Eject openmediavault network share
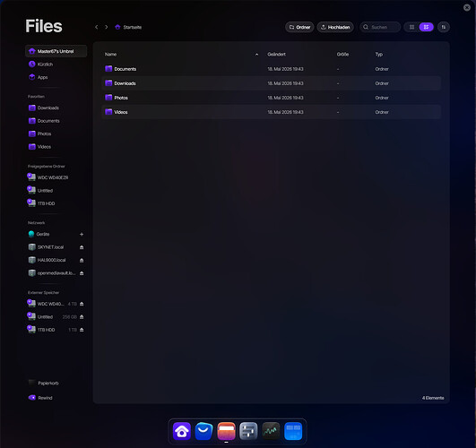 82,273
